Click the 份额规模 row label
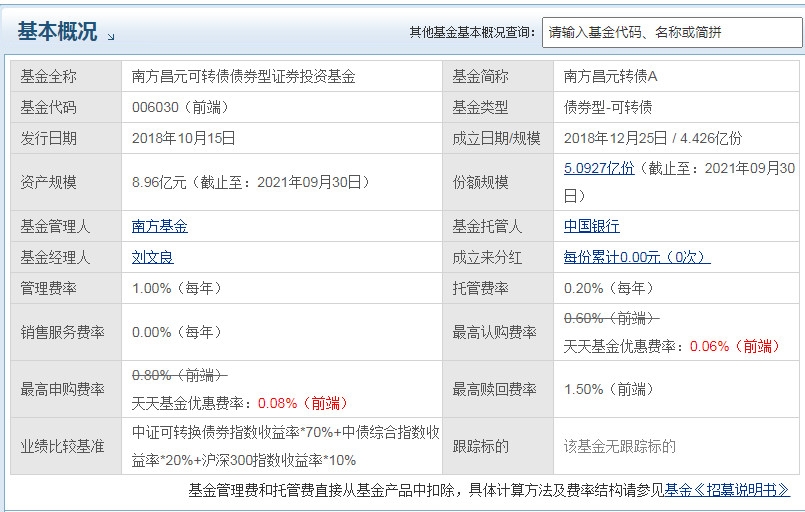Viewport: 805px width, 512px height. point(480,182)
